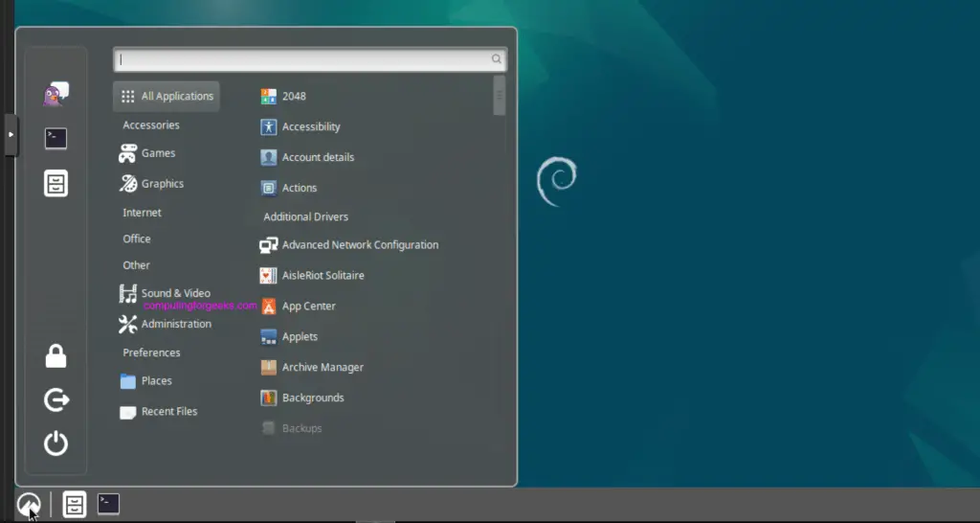The width and height of the screenshot is (980, 523).
Task: Click into the menu search field
Action: [x=310, y=59]
